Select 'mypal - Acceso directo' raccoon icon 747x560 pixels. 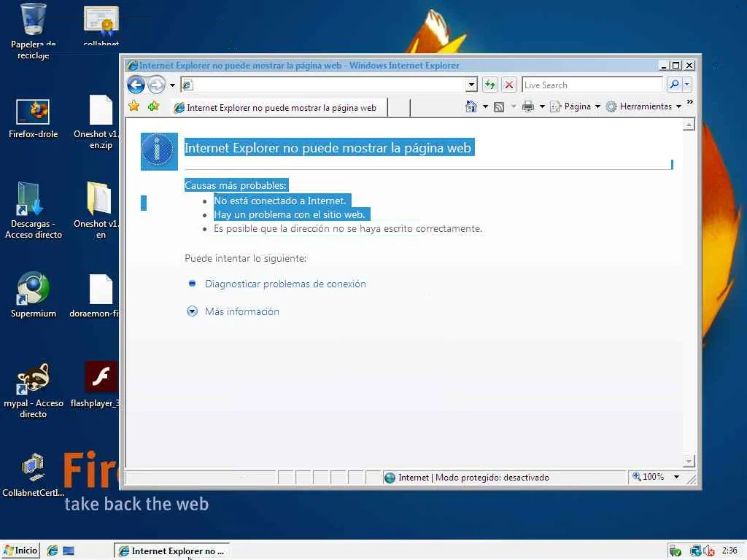point(34,391)
